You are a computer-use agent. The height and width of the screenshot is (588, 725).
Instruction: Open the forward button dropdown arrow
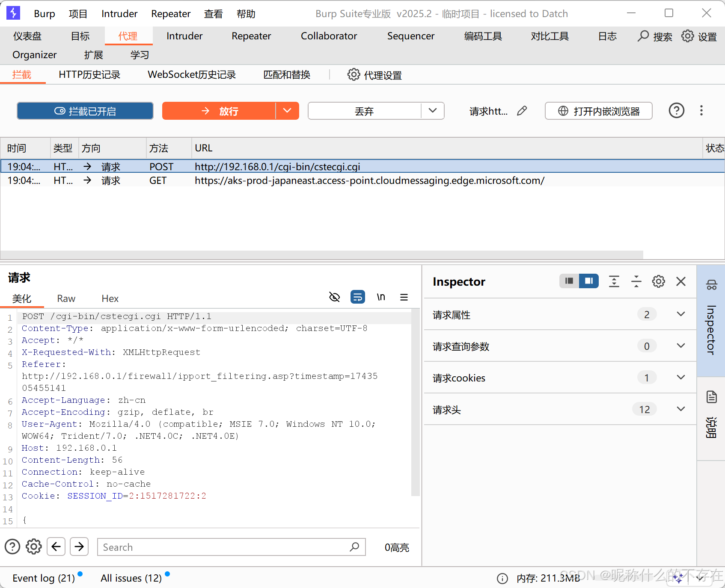click(287, 111)
